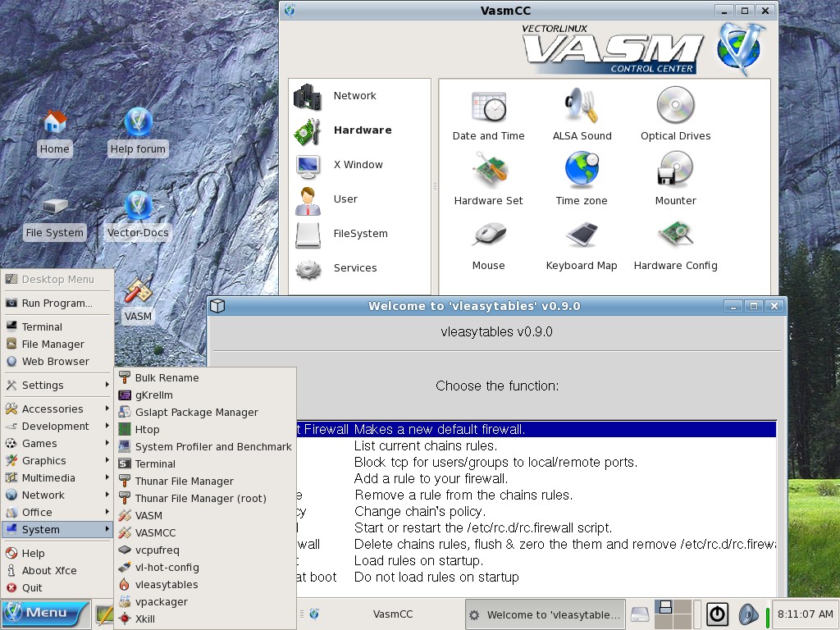This screenshot has width=840, height=630.
Task: Launch File Manager from menu
Action: pos(57,344)
